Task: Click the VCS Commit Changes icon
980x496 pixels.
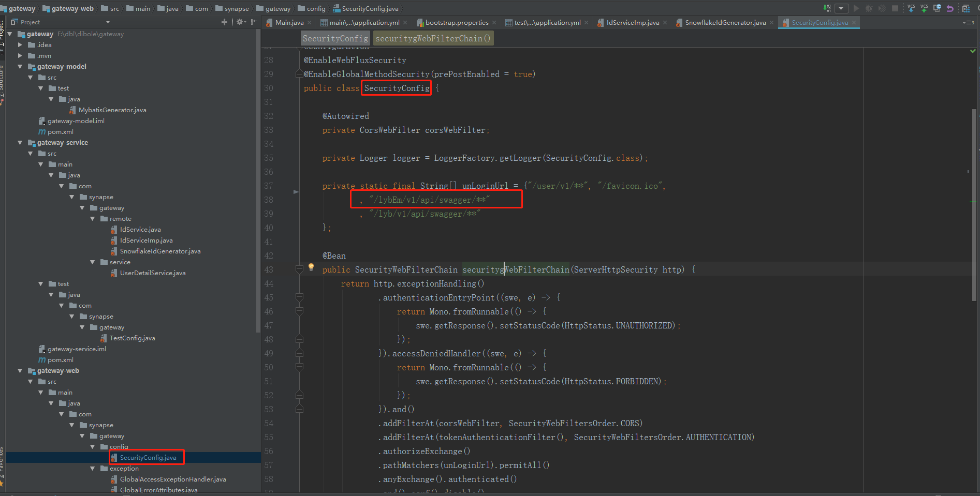Action: click(924, 8)
